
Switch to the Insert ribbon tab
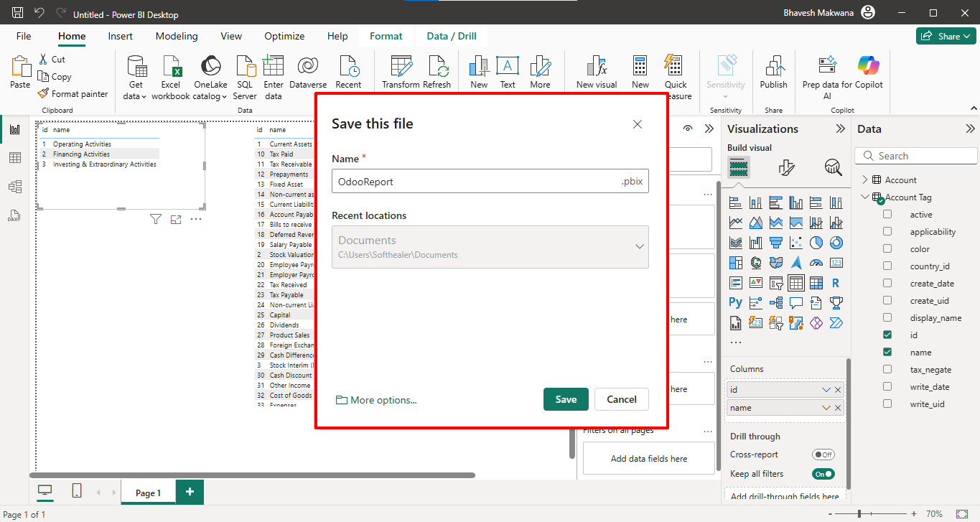pyautogui.click(x=120, y=36)
